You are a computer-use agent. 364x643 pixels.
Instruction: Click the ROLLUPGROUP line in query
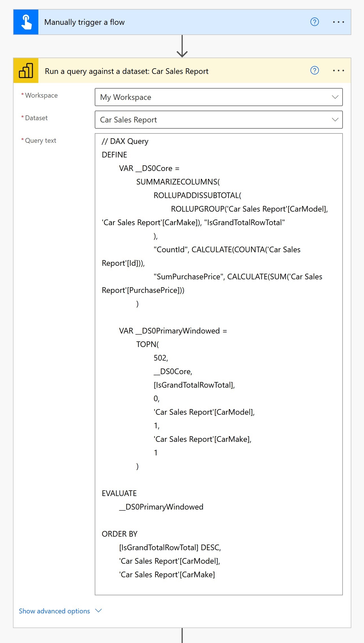pos(249,209)
